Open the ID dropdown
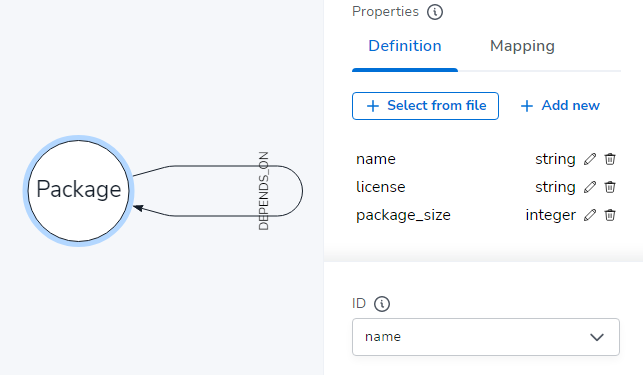The height and width of the screenshot is (375, 643). pos(486,337)
